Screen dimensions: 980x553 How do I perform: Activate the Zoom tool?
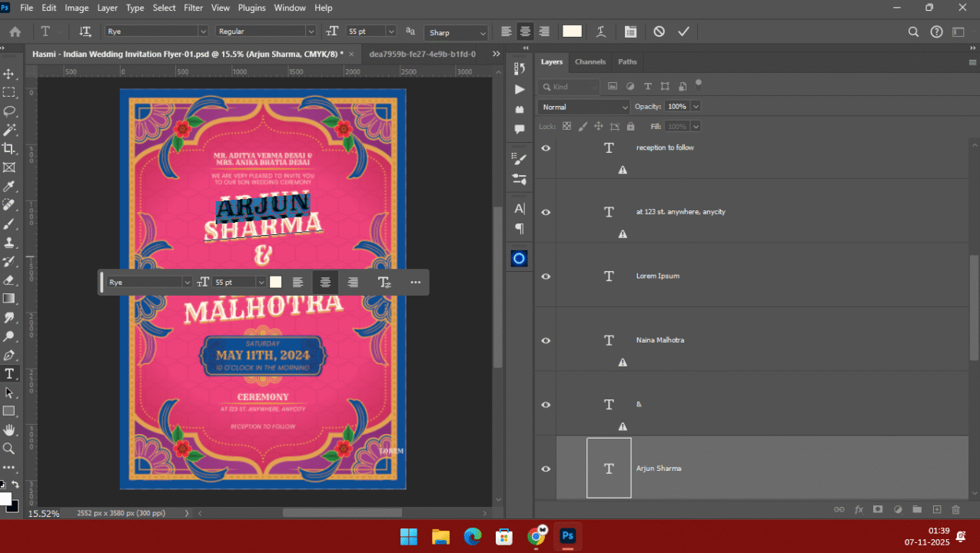click(9, 449)
